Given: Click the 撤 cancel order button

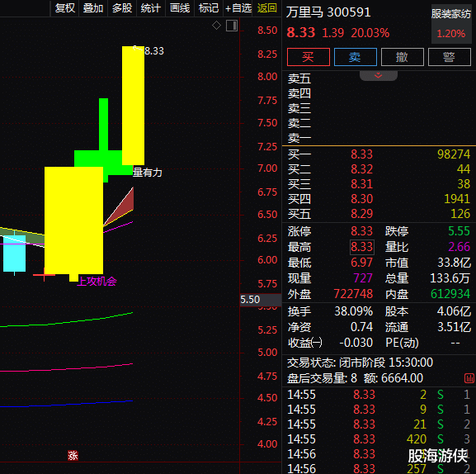Looking at the screenshot, I should click(403, 57).
